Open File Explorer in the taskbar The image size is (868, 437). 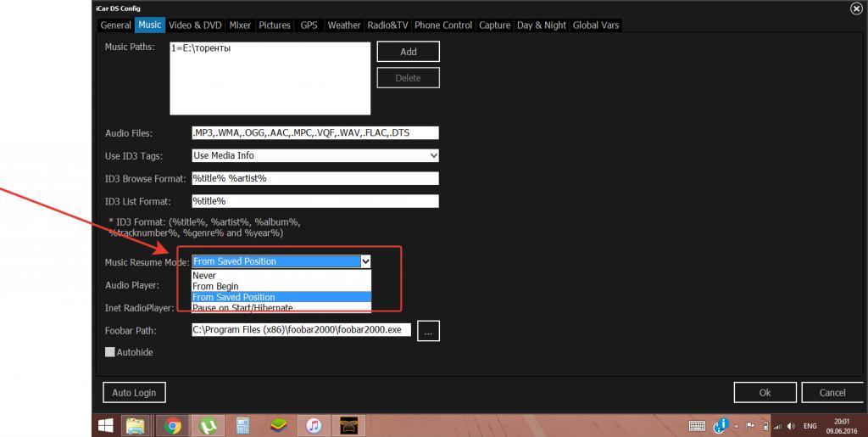[x=136, y=424]
